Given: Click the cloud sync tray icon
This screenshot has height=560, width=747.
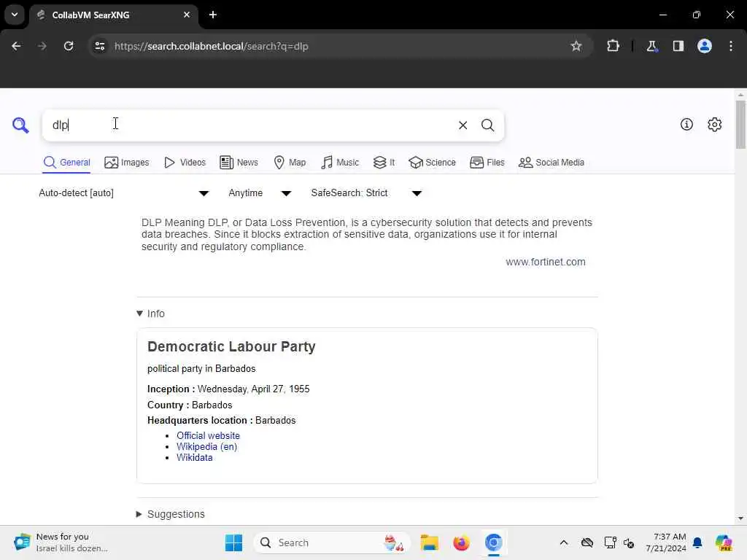Looking at the screenshot, I should point(587,542).
